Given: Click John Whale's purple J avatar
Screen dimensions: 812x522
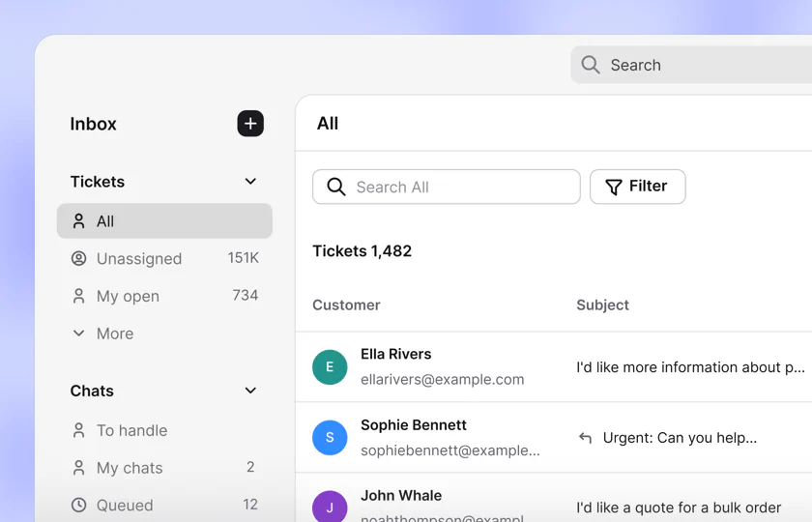Looking at the screenshot, I should pos(330,507).
